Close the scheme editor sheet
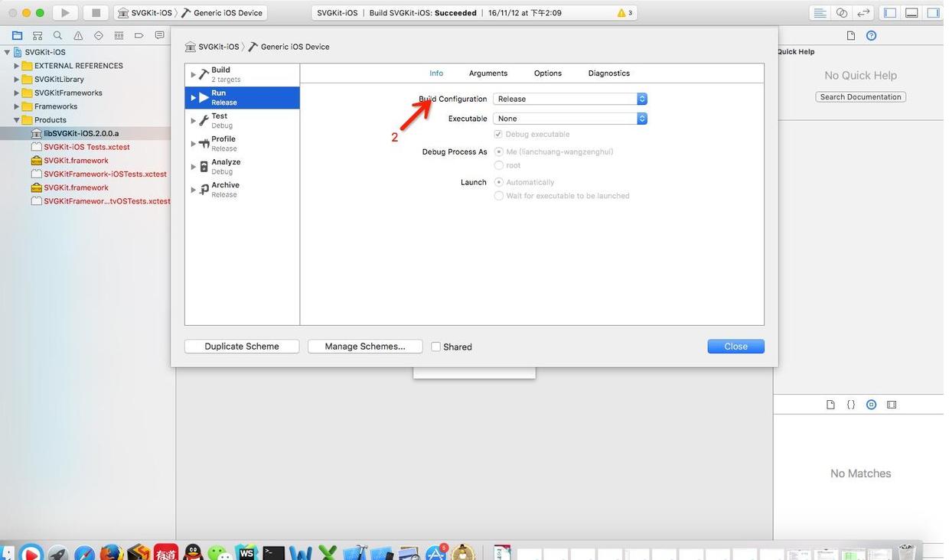 (x=736, y=347)
